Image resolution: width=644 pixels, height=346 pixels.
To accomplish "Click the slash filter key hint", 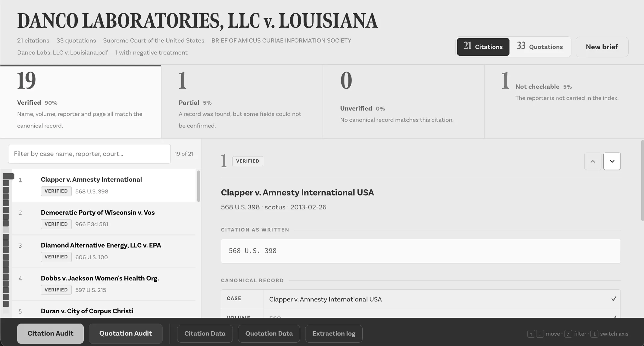I will point(568,334).
